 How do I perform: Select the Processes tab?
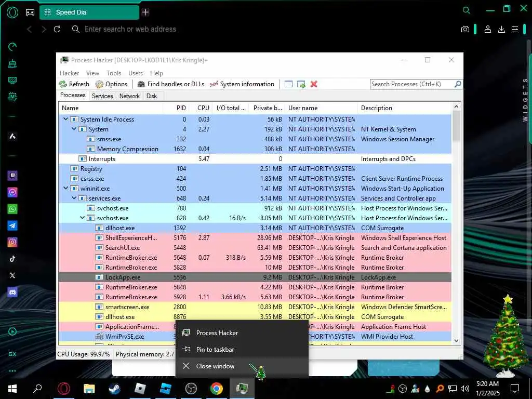point(73,96)
